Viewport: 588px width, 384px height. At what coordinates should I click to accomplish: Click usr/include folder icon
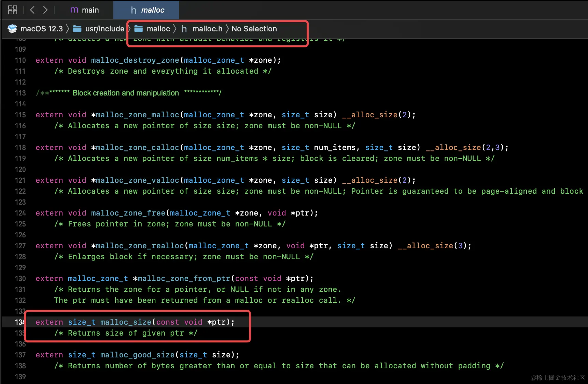tap(77, 29)
